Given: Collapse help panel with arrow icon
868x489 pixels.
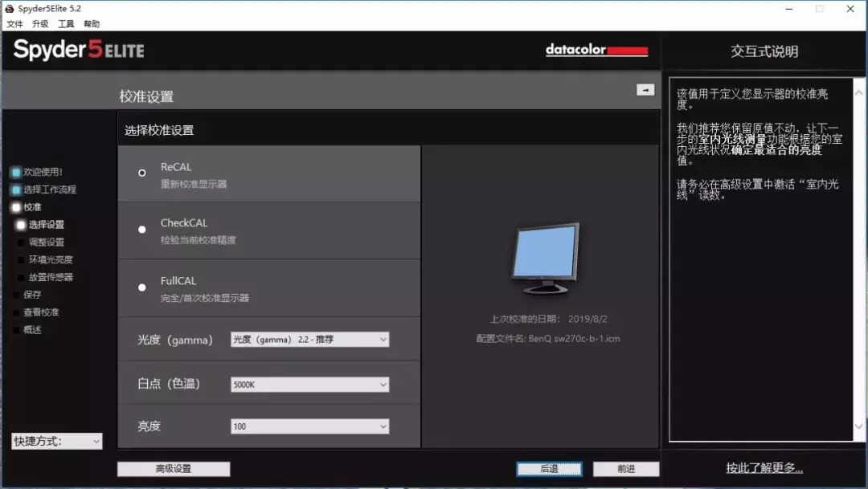Looking at the screenshot, I should point(645,90).
